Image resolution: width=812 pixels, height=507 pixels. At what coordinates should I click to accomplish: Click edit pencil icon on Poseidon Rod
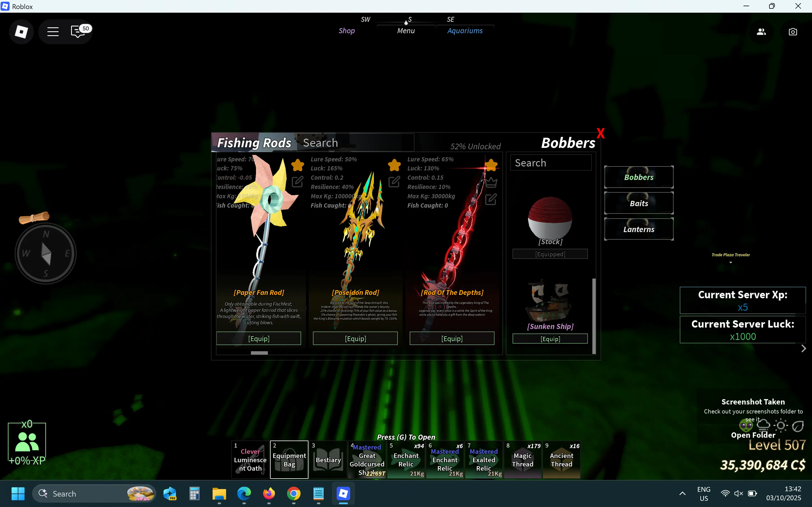click(x=394, y=182)
